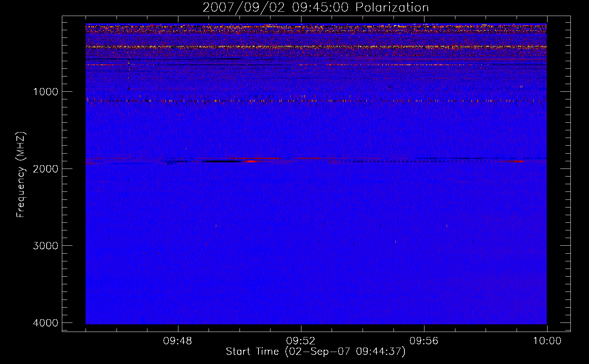
Task: Click the "Start Time (02-Sep-07 09:44:37)" x-axis label
Action: coord(316,352)
